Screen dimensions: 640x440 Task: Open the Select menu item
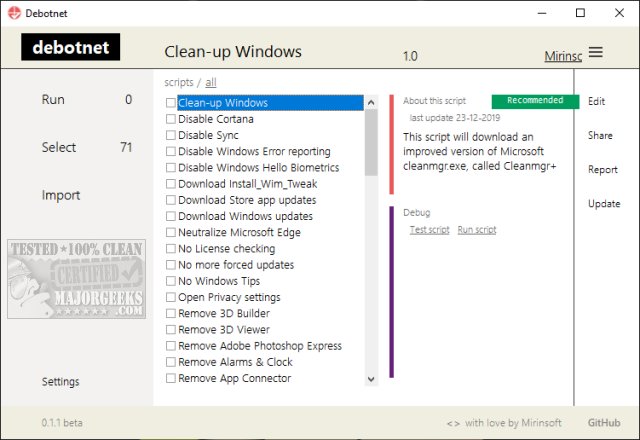click(x=59, y=147)
